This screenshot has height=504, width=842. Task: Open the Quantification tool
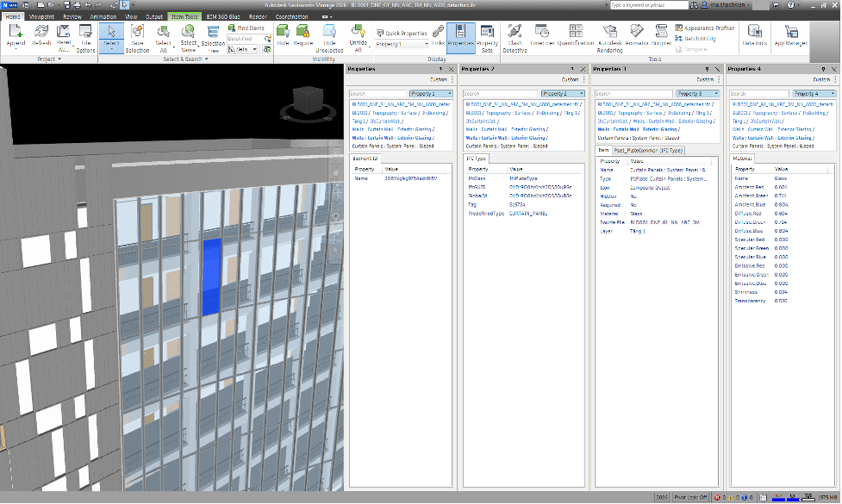pos(576,35)
